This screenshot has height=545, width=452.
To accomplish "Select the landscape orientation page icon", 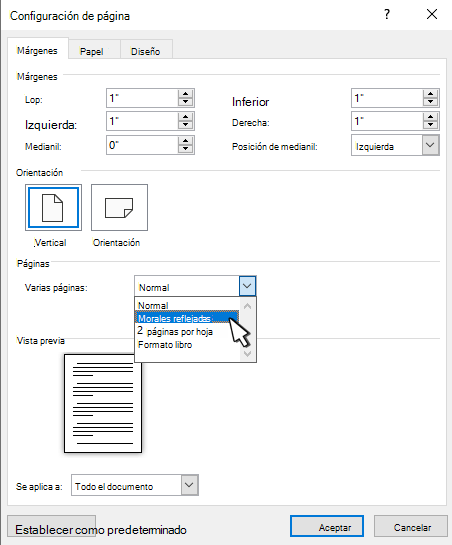I will click(119, 208).
